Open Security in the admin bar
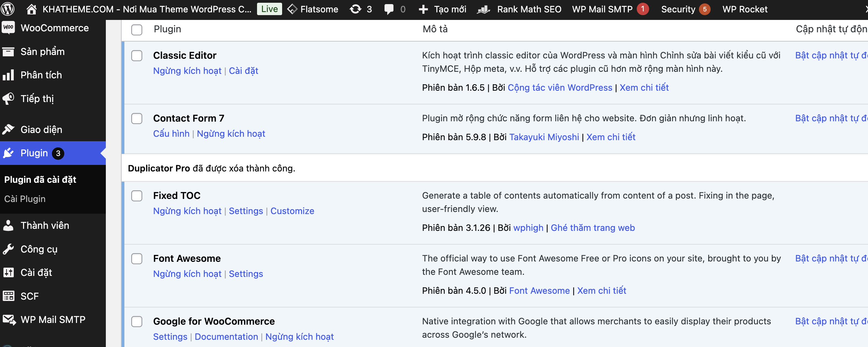Image resolution: width=868 pixels, height=347 pixels. click(678, 9)
